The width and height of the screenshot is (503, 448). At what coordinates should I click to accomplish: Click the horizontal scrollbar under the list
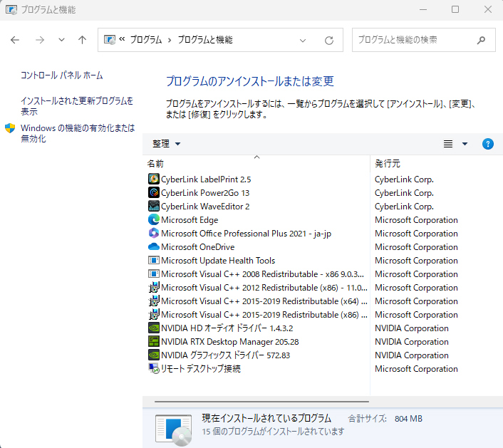click(x=261, y=401)
